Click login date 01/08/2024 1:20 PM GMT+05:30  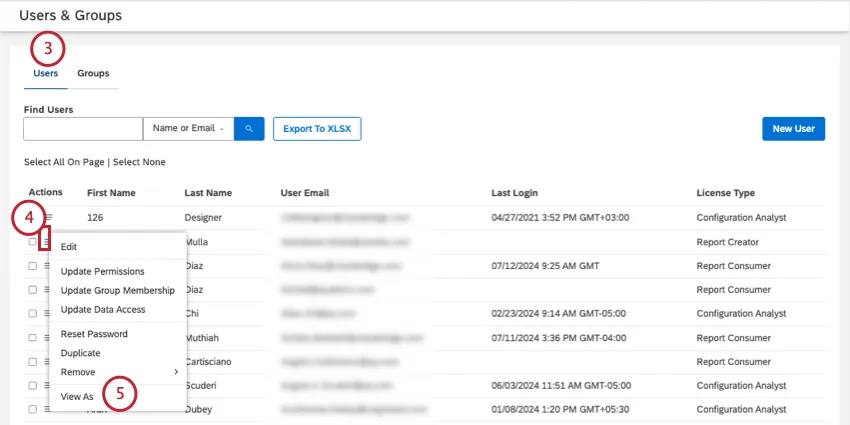[559, 409]
